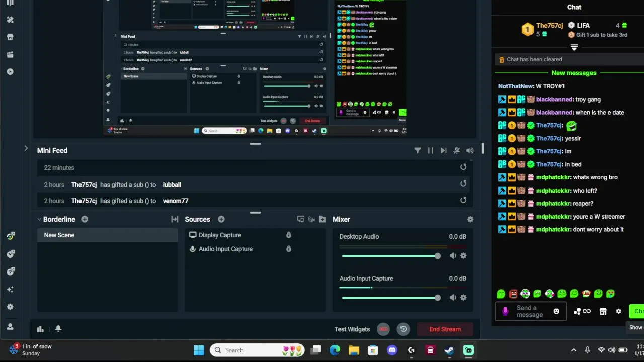Mute Desktop Audio in the Mixer

pos(453,256)
